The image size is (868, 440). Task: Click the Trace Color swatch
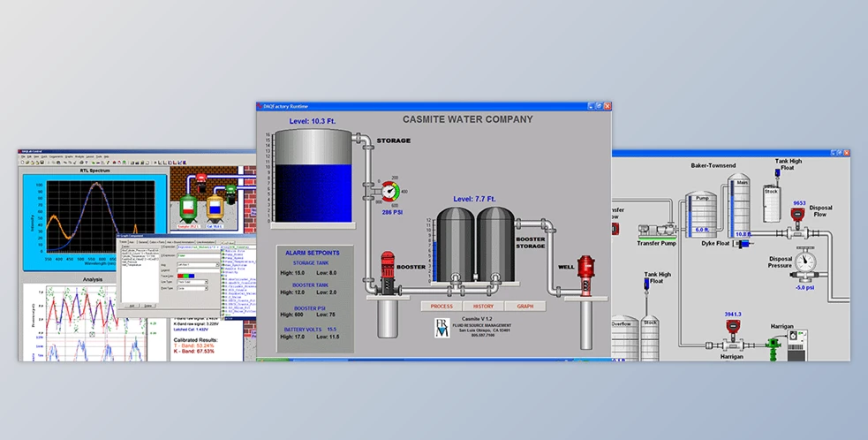(x=186, y=276)
